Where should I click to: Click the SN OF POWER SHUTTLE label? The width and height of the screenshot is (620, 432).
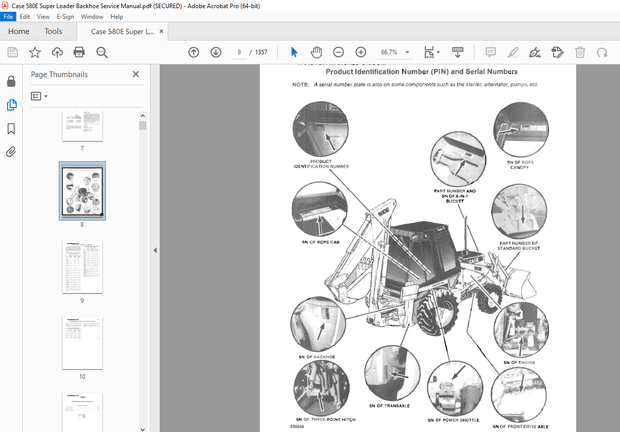tap(454, 420)
